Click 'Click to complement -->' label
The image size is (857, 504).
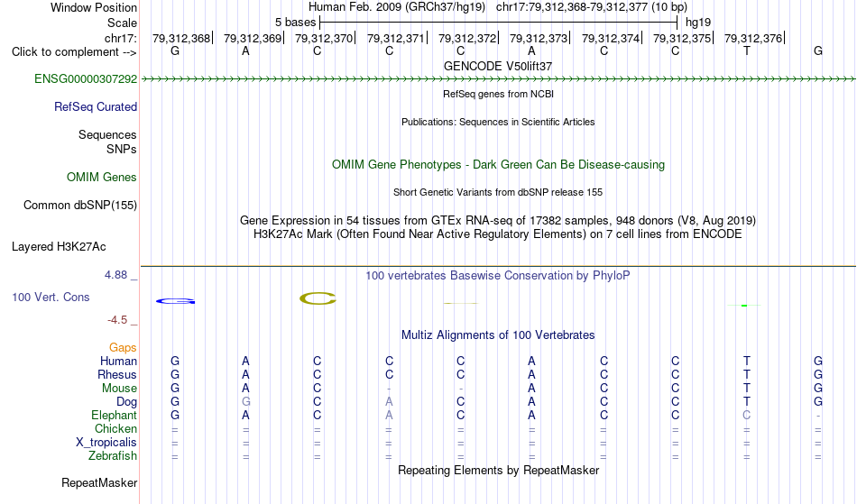tap(74, 52)
